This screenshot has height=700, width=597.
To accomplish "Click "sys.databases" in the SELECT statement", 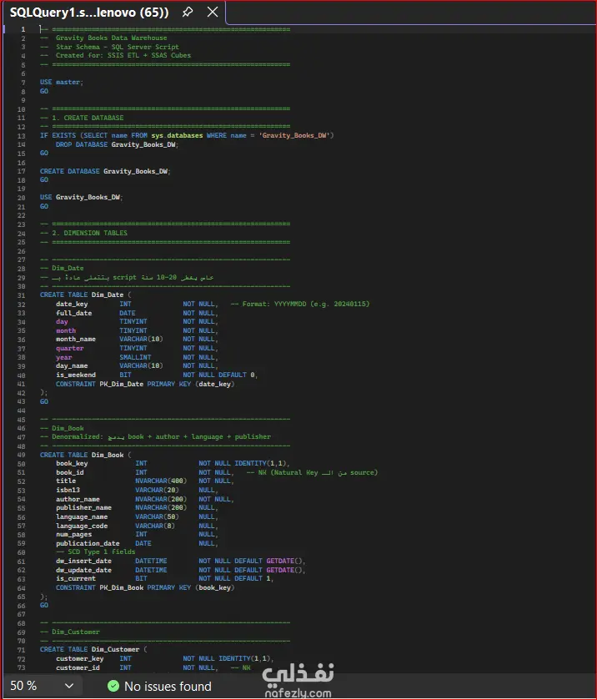I will coord(177,135).
